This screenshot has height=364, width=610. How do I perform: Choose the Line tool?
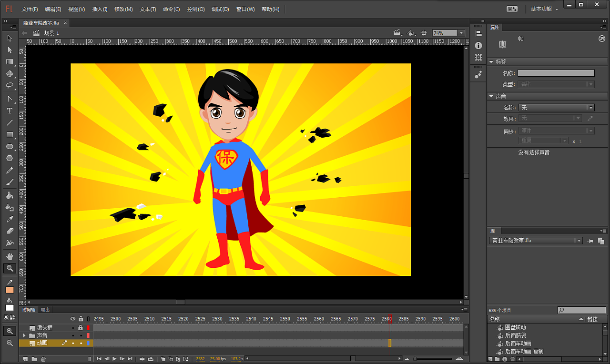click(10, 123)
